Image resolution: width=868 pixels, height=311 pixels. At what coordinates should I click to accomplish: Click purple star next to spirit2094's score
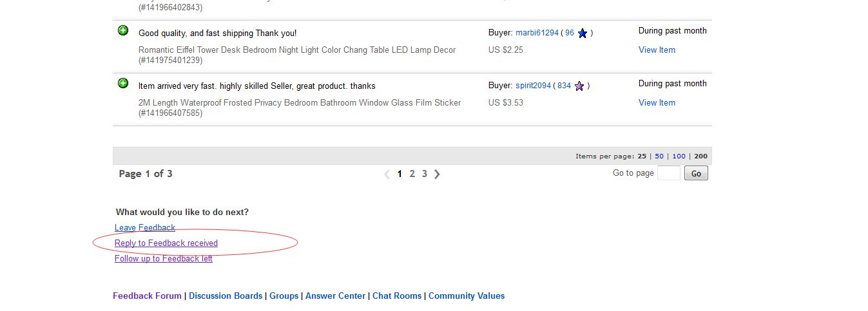[579, 86]
